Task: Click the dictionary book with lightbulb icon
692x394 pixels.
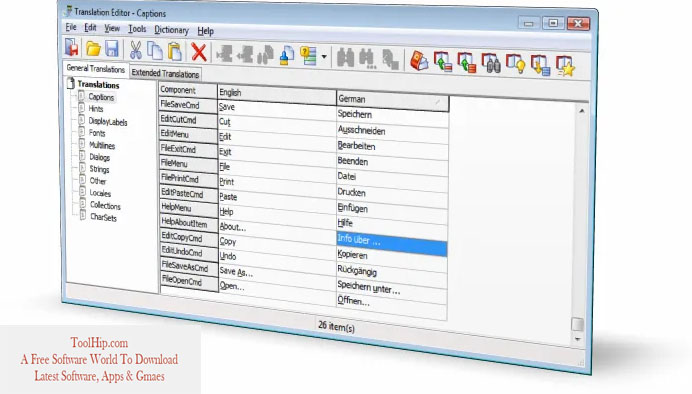Action: tap(515, 64)
